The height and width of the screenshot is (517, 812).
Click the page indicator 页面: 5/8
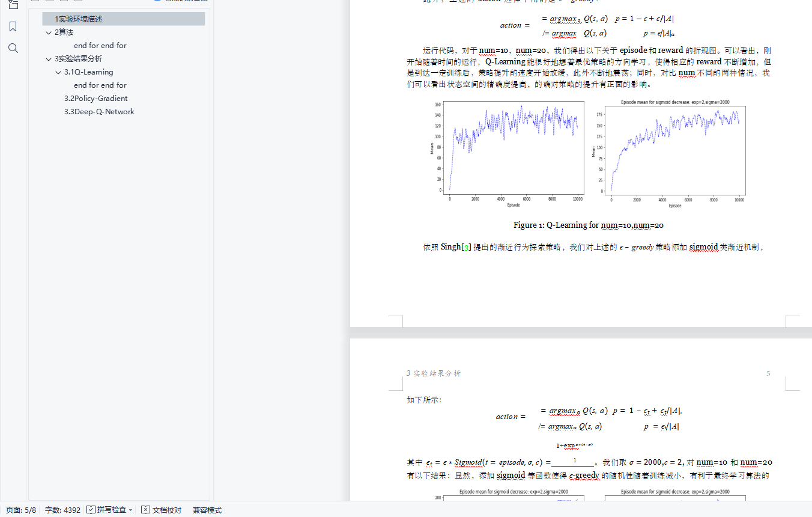21,510
